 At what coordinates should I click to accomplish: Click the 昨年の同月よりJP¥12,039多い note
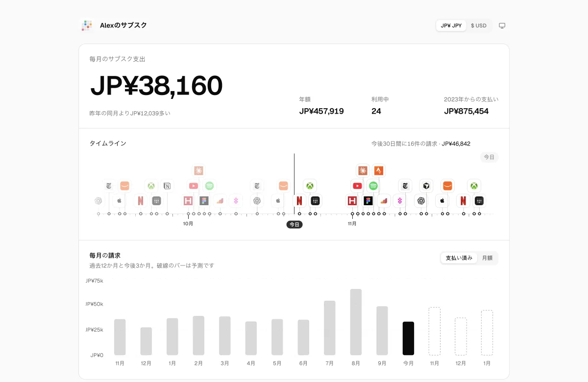(130, 113)
